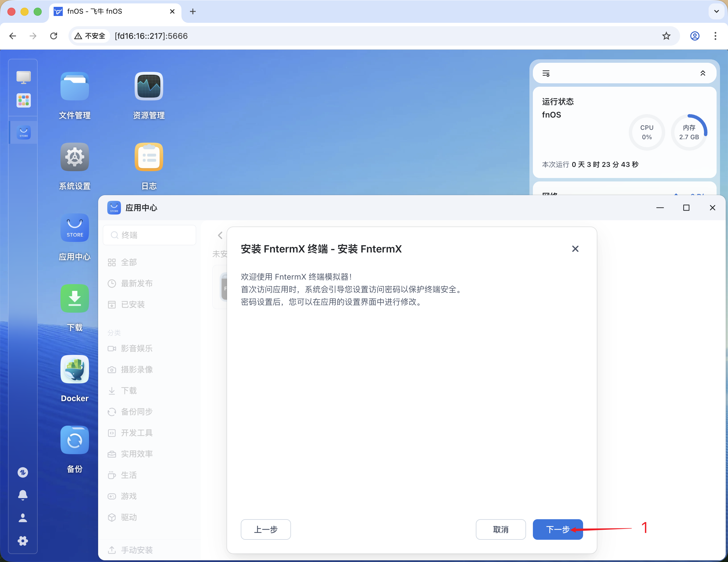Collapse the widgets panel with the chevron

(703, 73)
